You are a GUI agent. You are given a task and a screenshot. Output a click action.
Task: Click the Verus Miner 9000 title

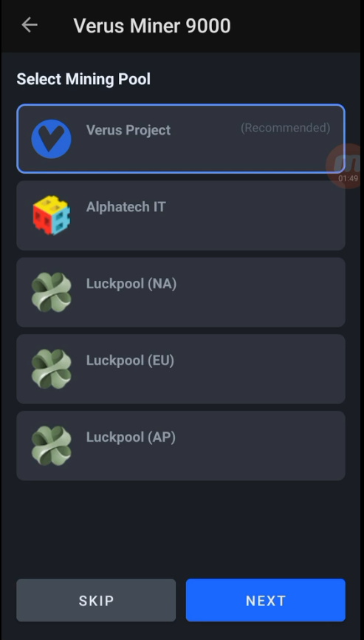tap(152, 26)
